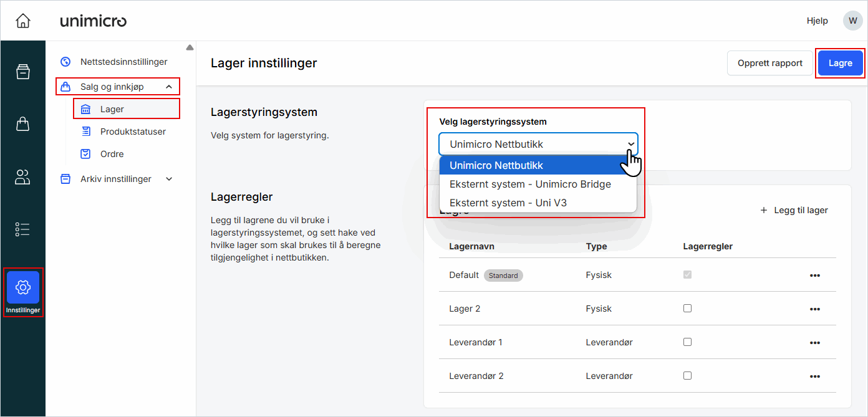Open the Ordre menu item
The image size is (868, 417).
pos(112,154)
